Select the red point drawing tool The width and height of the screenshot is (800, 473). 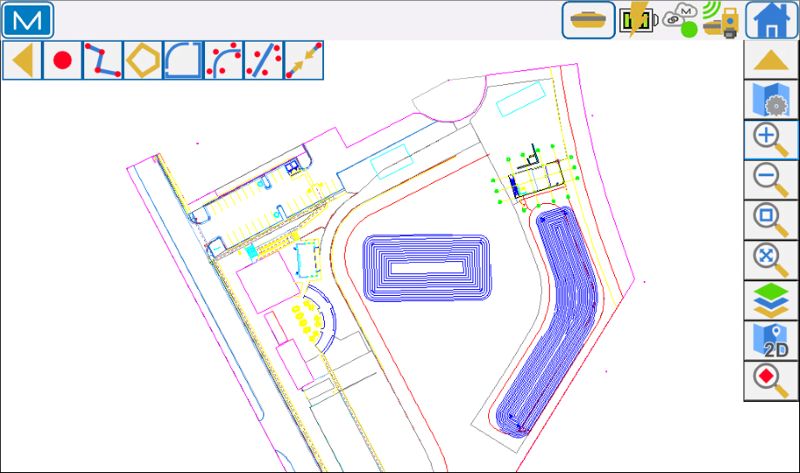[x=62, y=60]
